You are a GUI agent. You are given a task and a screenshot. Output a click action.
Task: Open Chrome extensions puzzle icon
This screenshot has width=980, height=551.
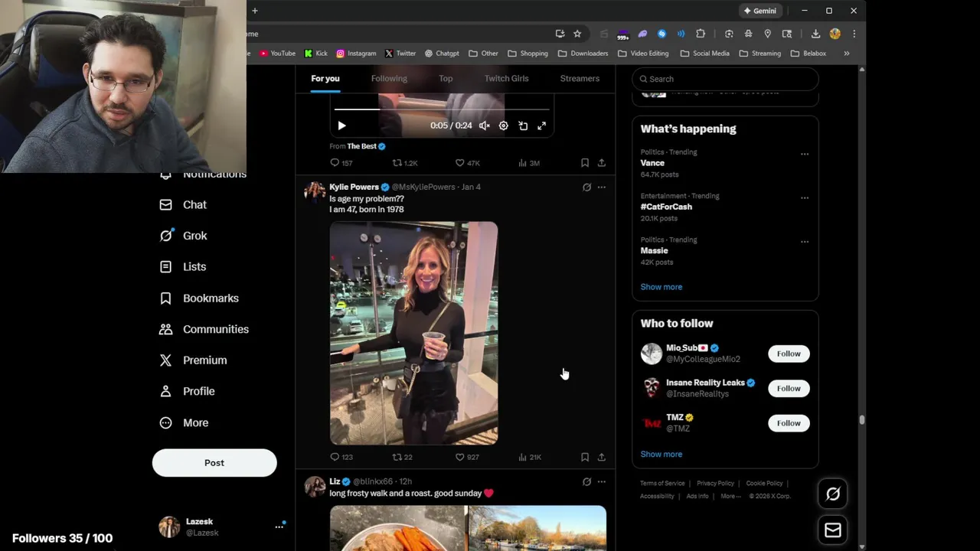click(x=701, y=34)
